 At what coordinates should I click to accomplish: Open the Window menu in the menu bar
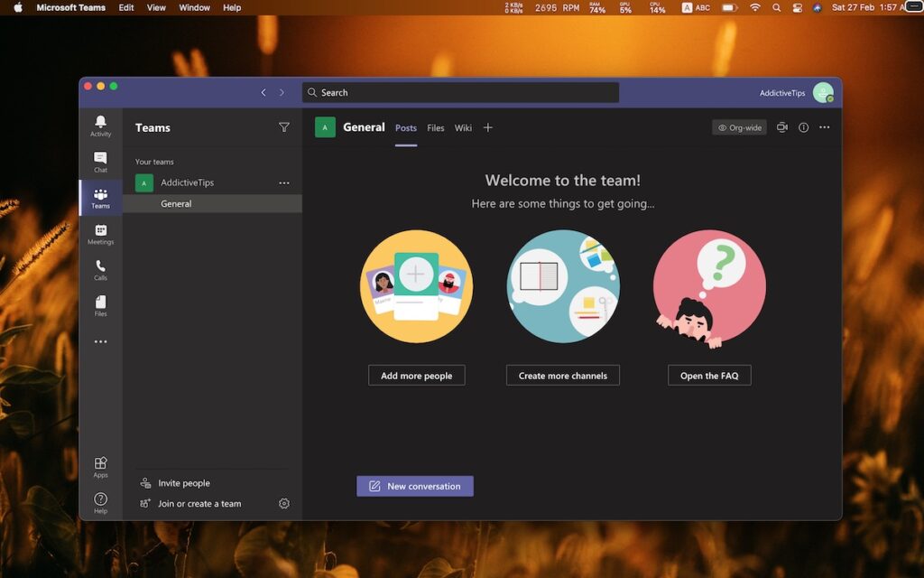[x=194, y=7]
